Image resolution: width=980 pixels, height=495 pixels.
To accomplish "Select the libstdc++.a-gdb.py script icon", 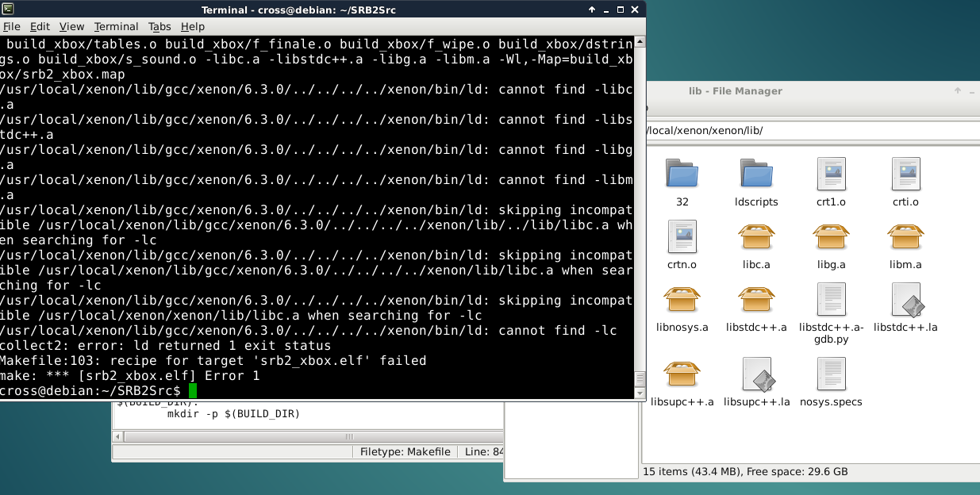I will pyautogui.click(x=831, y=299).
